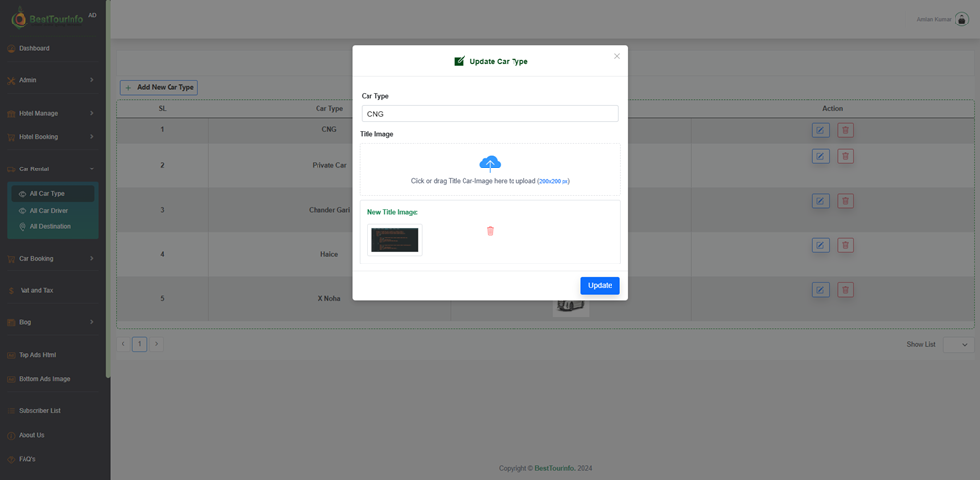The height and width of the screenshot is (480, 980).
Task: Click the Private Car cell text
Action: 329,165
